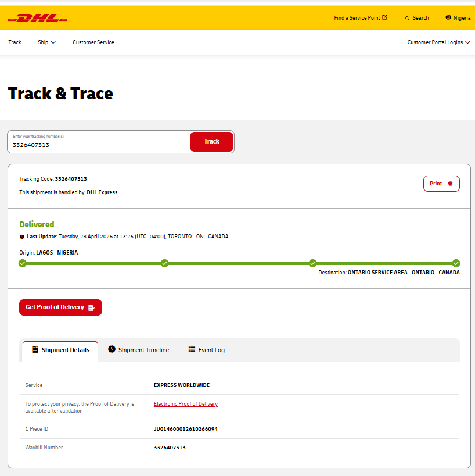Click the Tracking Code 3326407313 text
This screenshot has width=475, height=476.
click(53, 179)
